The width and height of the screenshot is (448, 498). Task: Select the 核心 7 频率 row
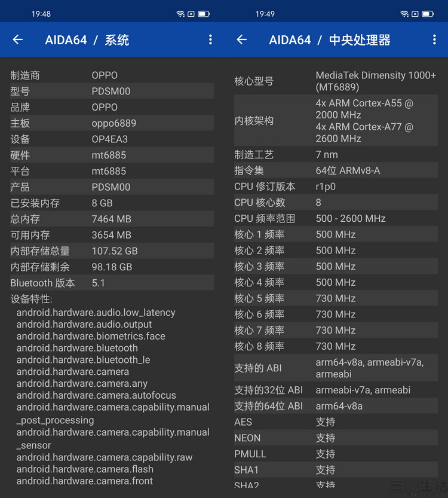[336, 330]
